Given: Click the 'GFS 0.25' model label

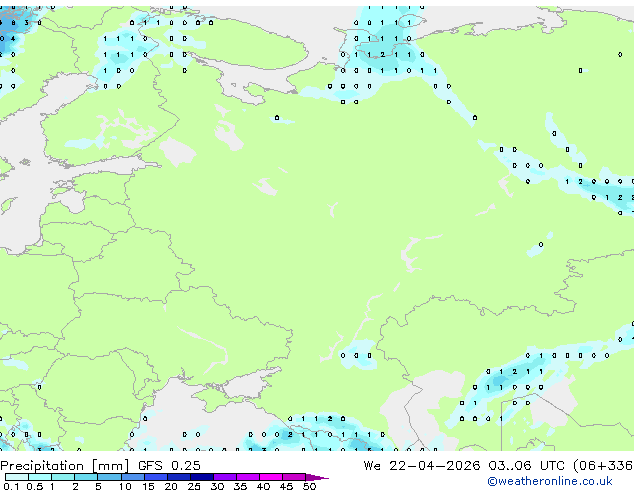Looking at the screenshot, I should click(169, 465).
